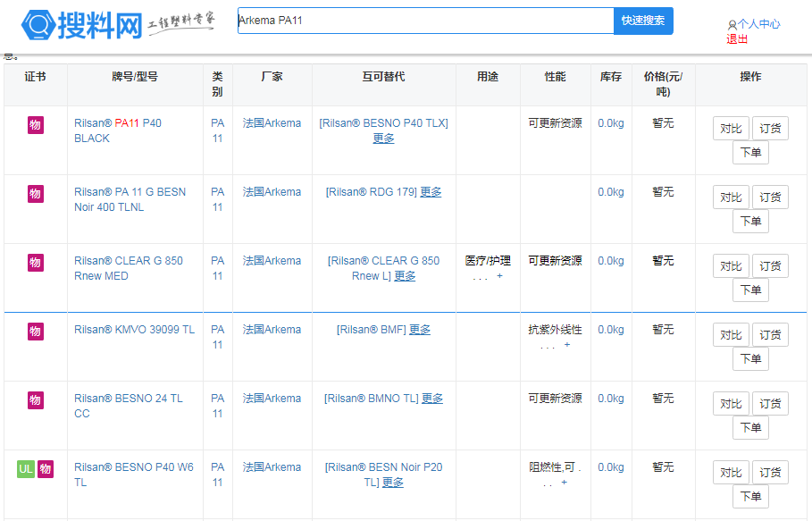This screenshot has width=812, height=521.
Task: Click the search field containing Arkema PA11
Action: [x=425, y=21]
